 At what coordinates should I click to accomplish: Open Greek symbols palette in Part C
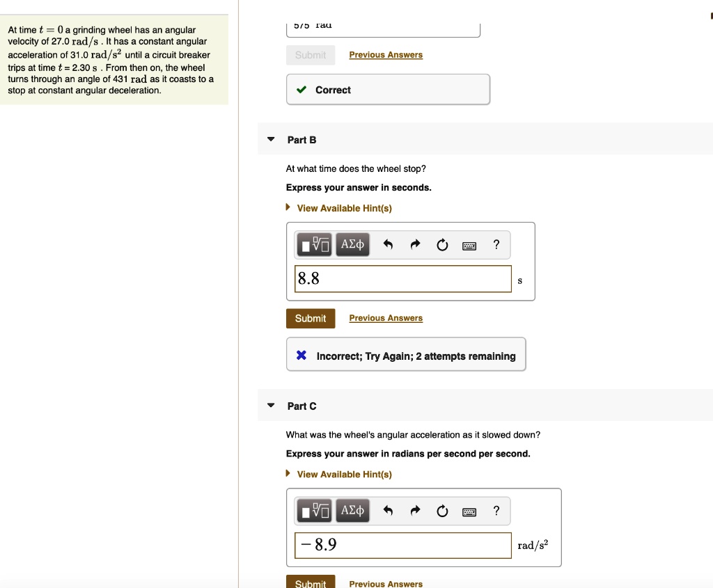352,511
